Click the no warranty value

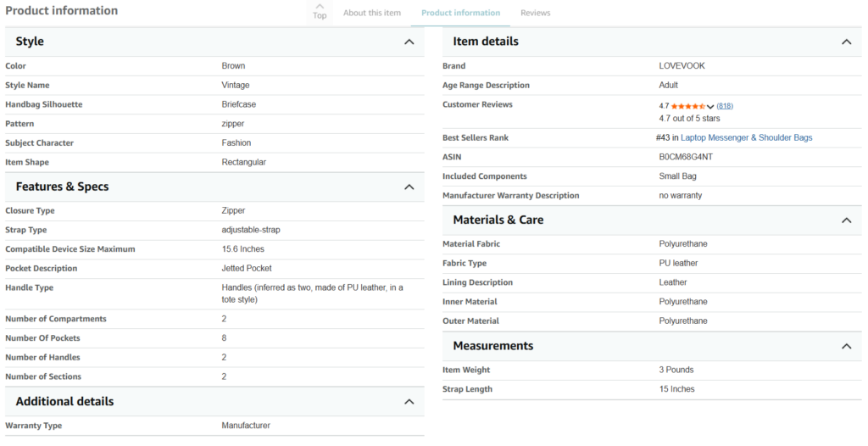pyautogui.click(x=681, y=196)
